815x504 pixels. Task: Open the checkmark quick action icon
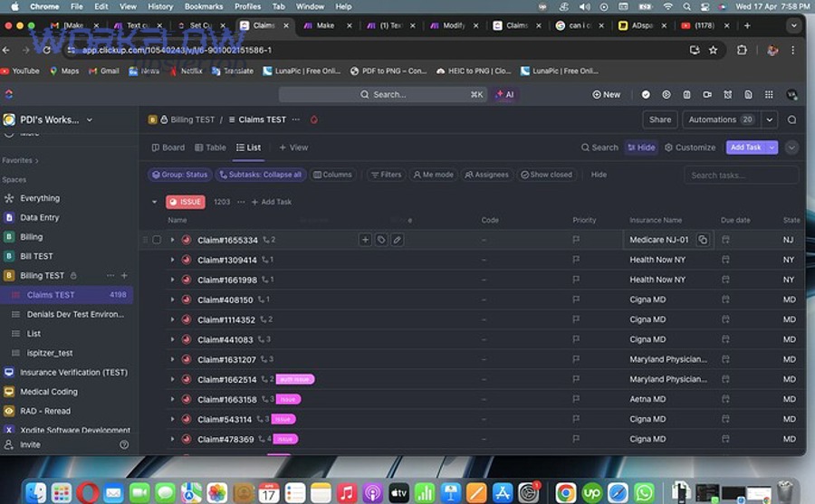coord(646,95)
